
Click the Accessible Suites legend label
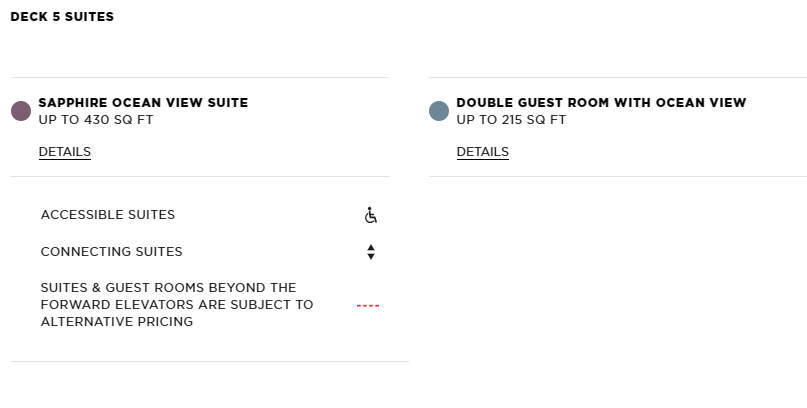[x=108, y=215]
